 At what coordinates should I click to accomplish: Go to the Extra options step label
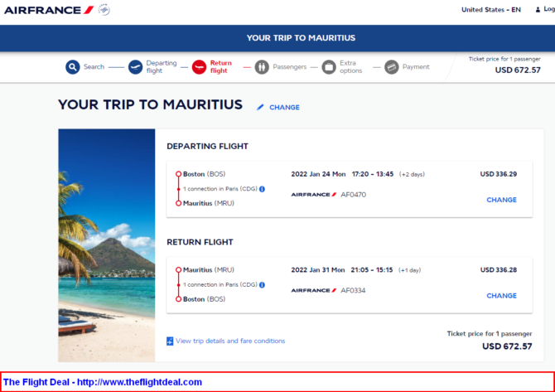coord(350,66)
